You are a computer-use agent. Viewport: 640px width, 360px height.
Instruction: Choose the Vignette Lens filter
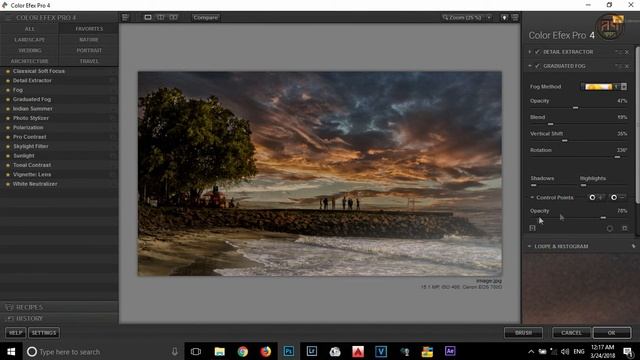(x=32, y=174)
